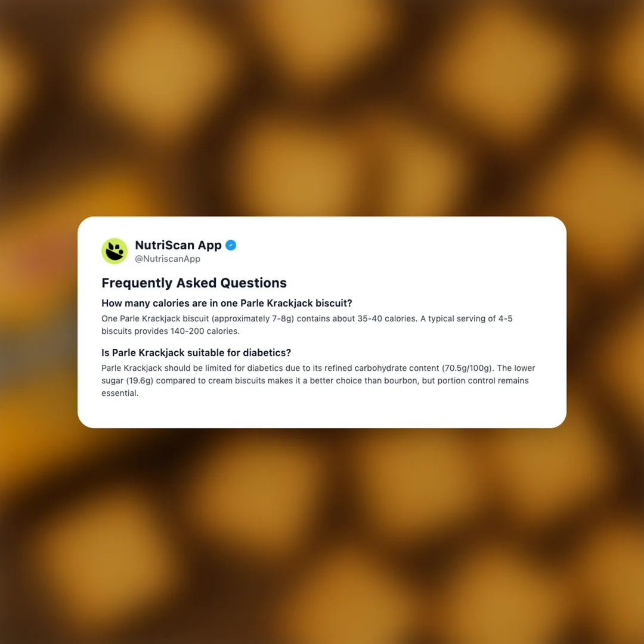Image resolution: width=644 pixels, height=644 pixels.
Task: Click the Krackjack calories question
Action: pos(227,303)
